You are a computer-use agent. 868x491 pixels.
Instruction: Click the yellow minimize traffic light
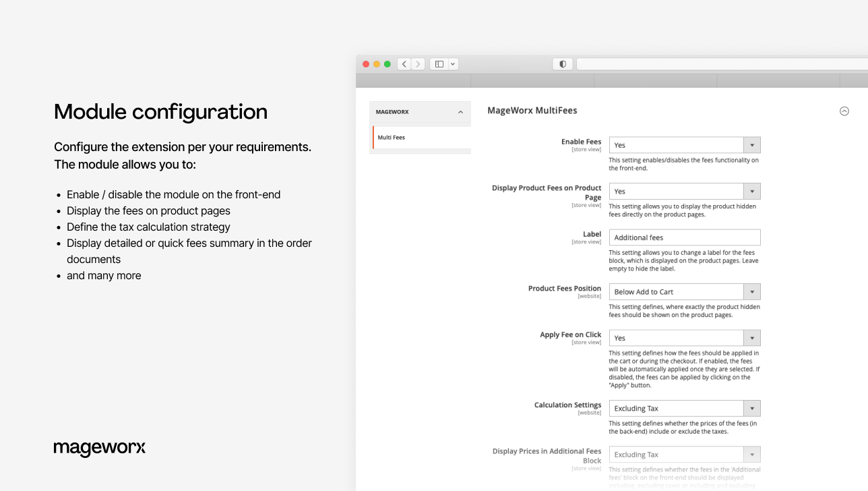coord(377,63)
